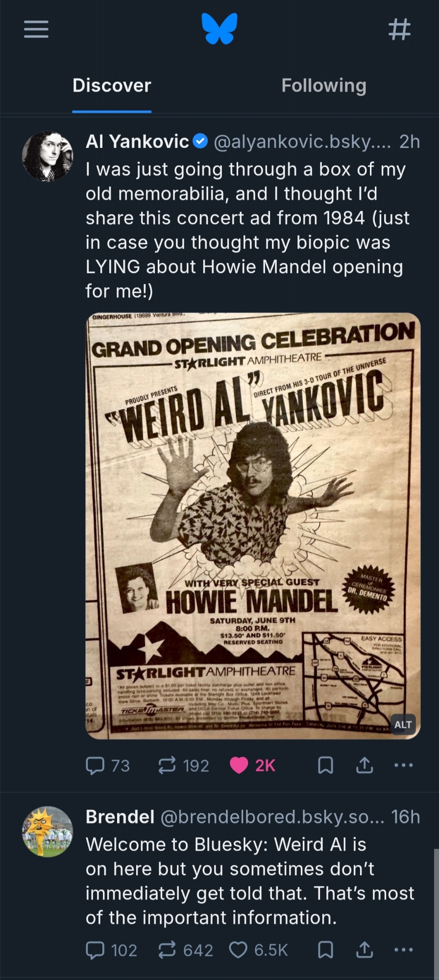Reply to Brendel's Welcome to Bluesky post
This screenshot has width=439, height=980.
pyautogui.click(x=95, y=950)
